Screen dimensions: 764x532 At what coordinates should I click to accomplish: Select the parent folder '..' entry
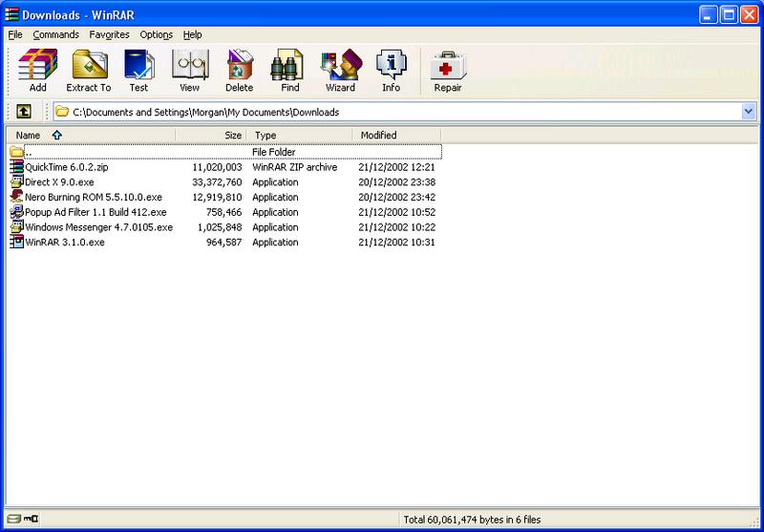[29, 152]
